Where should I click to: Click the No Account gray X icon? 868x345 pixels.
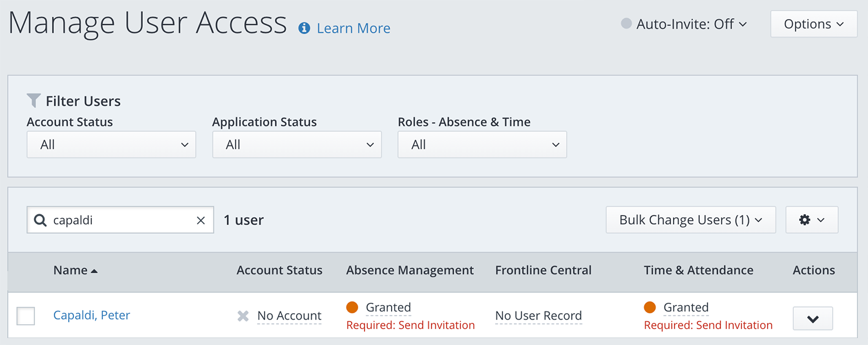(x=243, y=316)
